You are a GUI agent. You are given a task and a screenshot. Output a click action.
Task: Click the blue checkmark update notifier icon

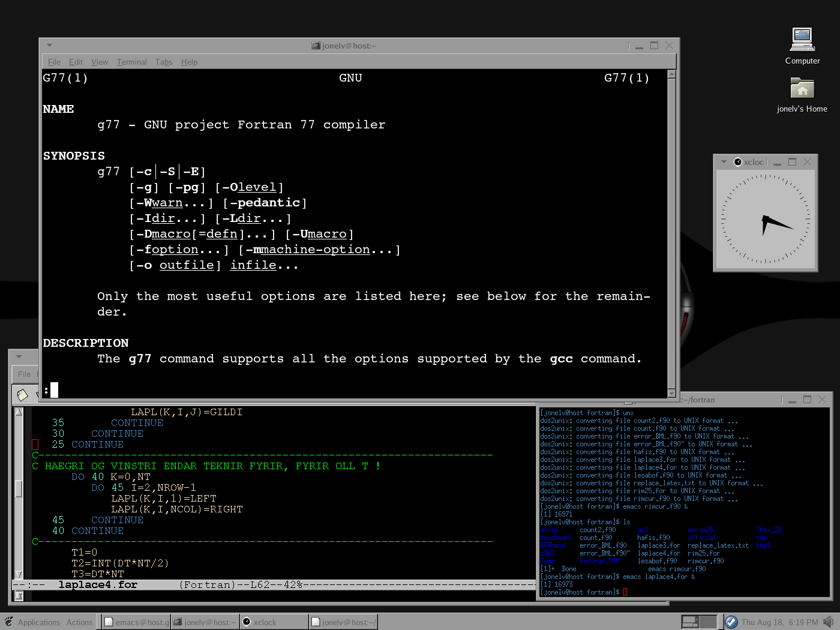[x=731, y=622]
